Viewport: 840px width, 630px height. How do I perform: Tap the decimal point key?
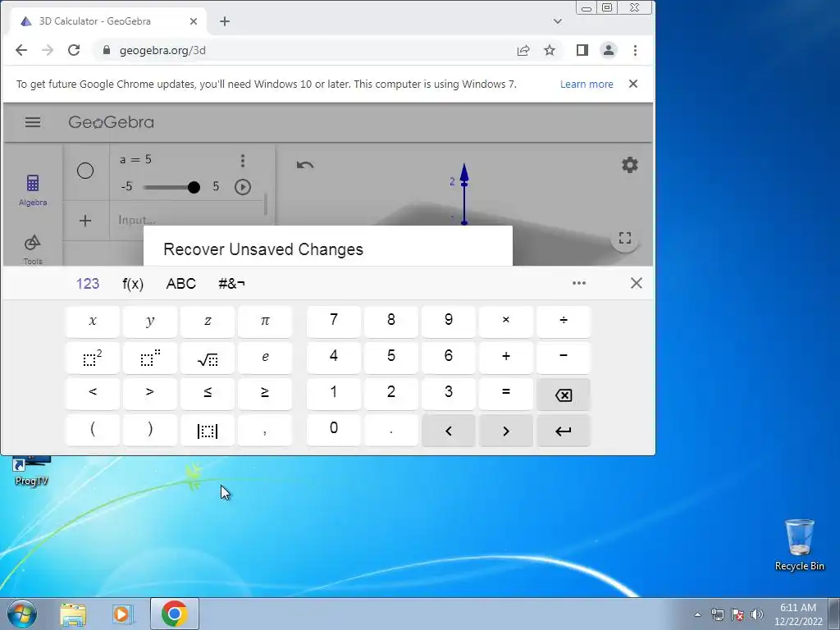tap(391, 430)
